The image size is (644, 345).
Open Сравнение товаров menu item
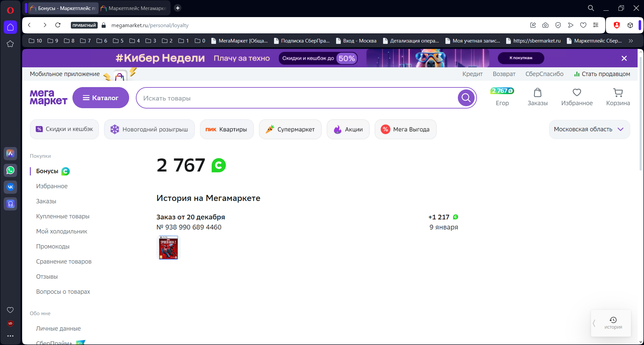click(64, 262)
